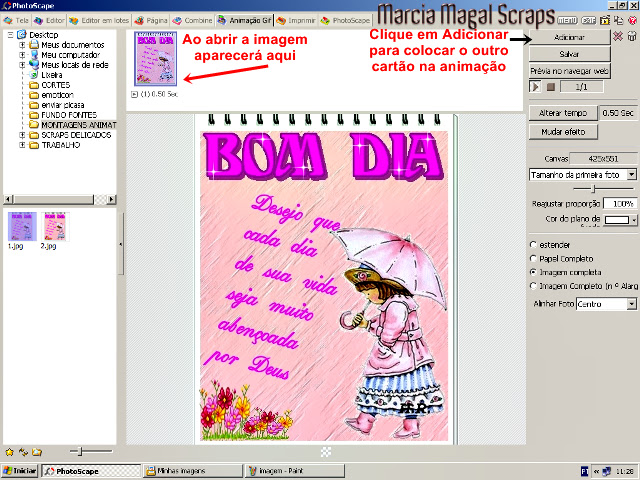Screen dimensions: 640x480
Task: Click the PhotoScape taskbar button
Action: click(91, 471)
